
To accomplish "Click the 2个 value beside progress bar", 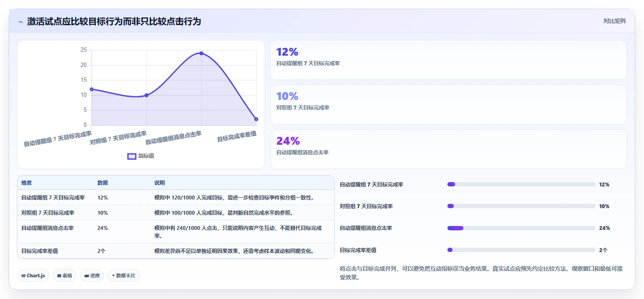I will pos(604,250).
